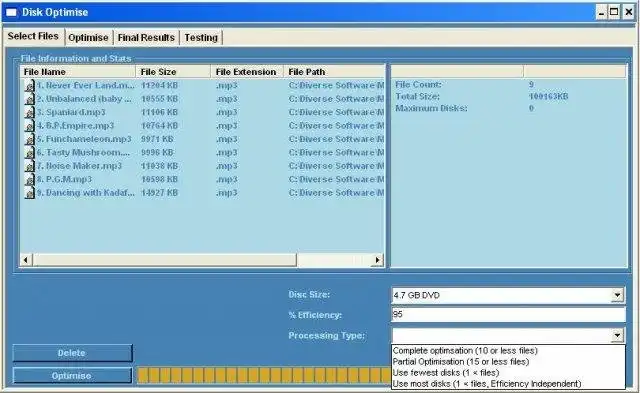Switch to the Select Files tab
The height and width of the screenshot is (393, 640).
tap(33, 36)
